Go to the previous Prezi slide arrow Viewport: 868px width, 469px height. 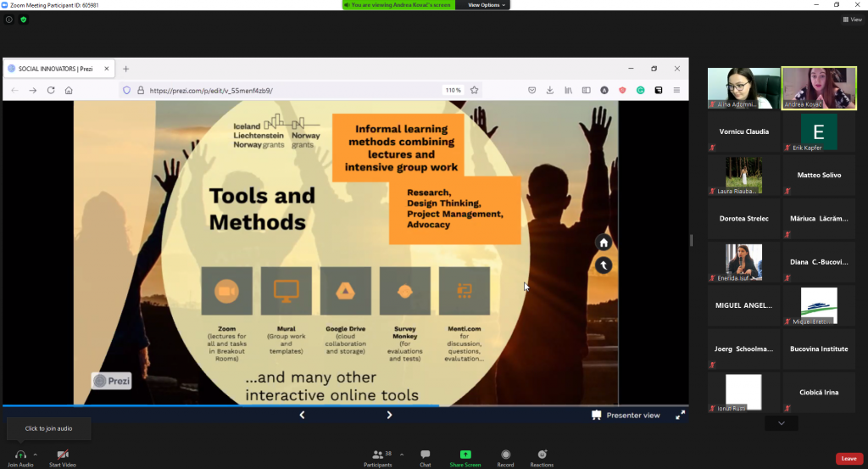(303, 415)
